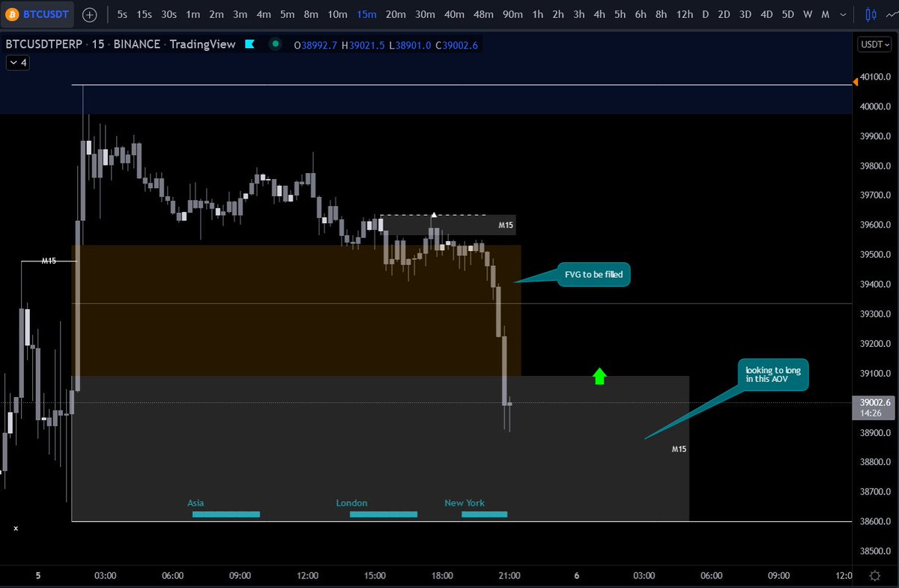Select the 8h timeframe
The width and height of the screenshot is (899, 588).
point(661,14)
